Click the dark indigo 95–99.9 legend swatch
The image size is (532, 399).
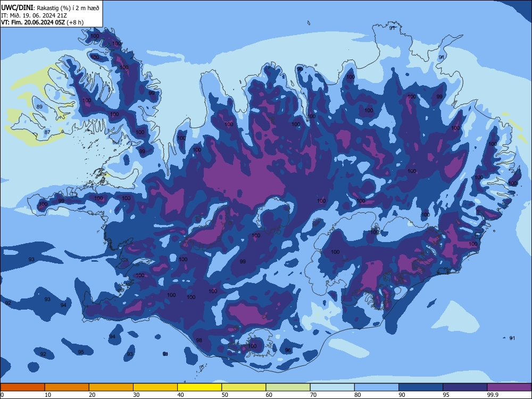pyautogui.click(x=465, y=387)
